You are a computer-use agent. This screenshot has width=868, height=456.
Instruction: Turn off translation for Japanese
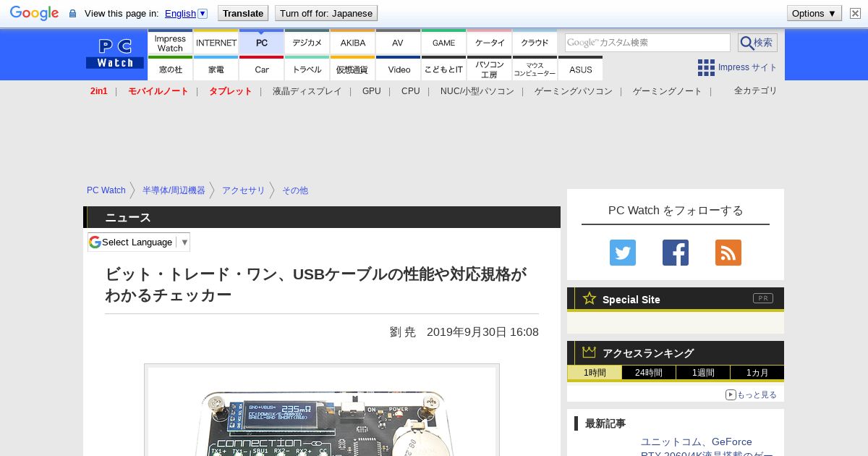coord(326,13)
